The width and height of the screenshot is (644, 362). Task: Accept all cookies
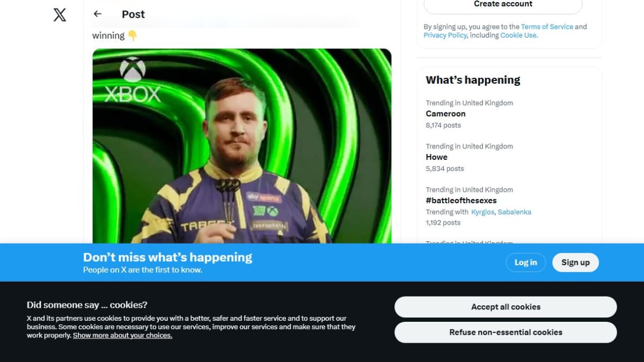click(506, 307)
